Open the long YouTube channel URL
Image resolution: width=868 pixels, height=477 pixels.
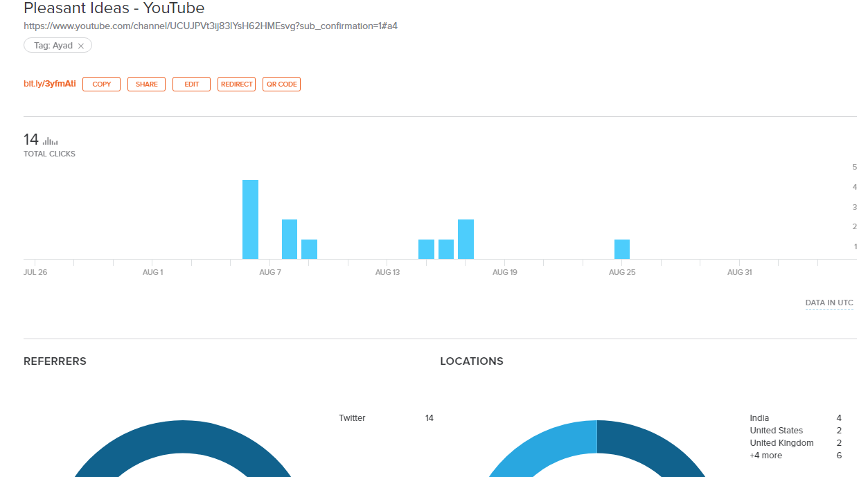(x=211, y=26)
